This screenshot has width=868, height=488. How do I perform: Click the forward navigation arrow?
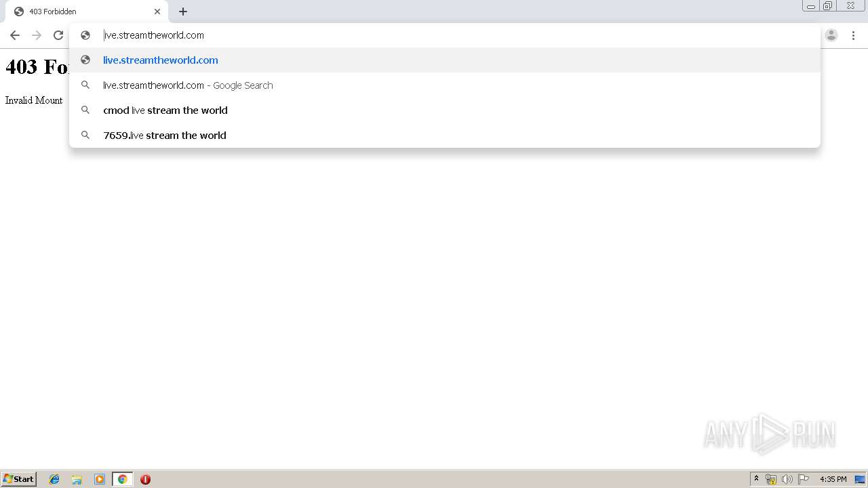point(37,35)
